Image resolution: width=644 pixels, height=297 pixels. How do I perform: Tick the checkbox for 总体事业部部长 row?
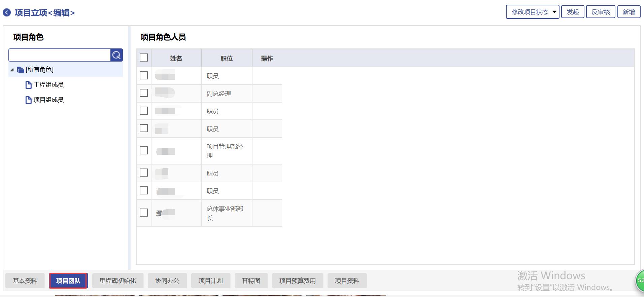tap(144, 213)
